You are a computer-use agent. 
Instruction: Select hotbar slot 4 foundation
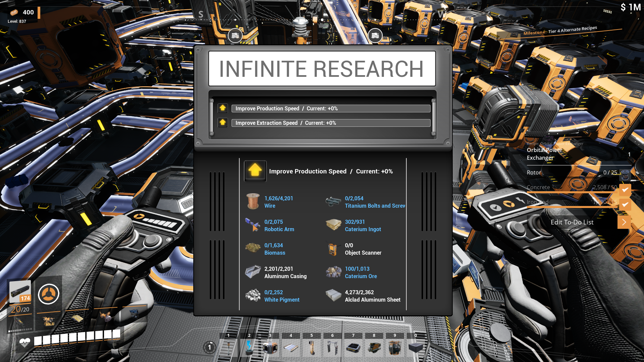point(291,345)
